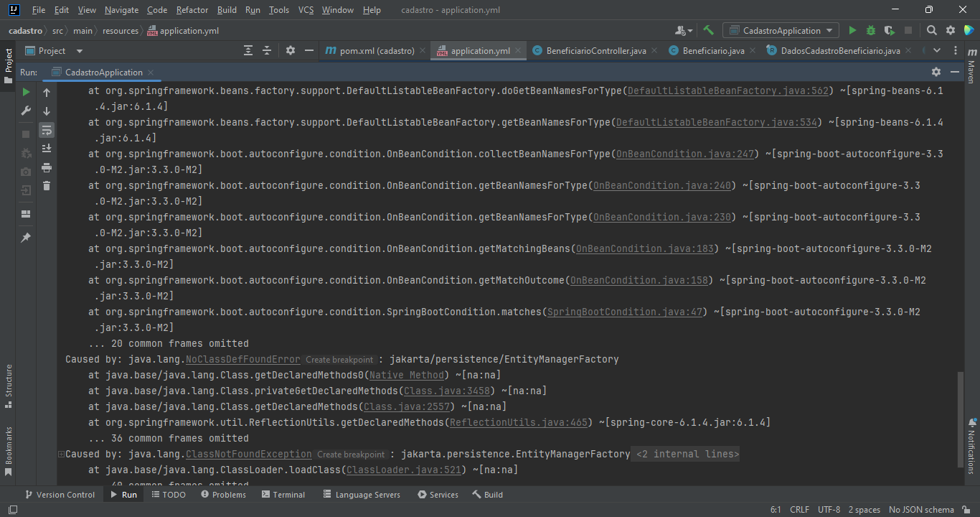The height and width of the screenshot is (517, 980).
Task: Click resources breadcrumb in navigation bar
Action: (x=121, y=31)
